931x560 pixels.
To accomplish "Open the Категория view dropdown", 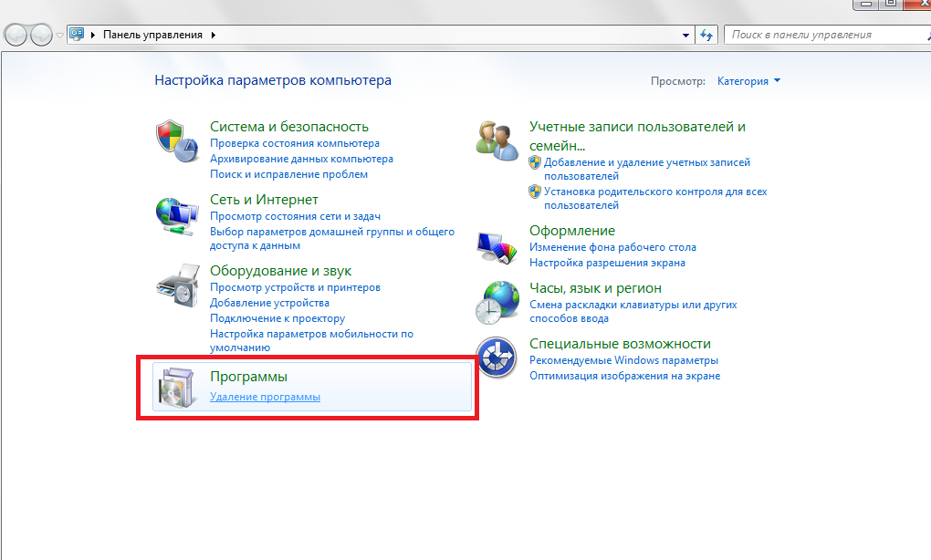I will click(x=748, y=81).
